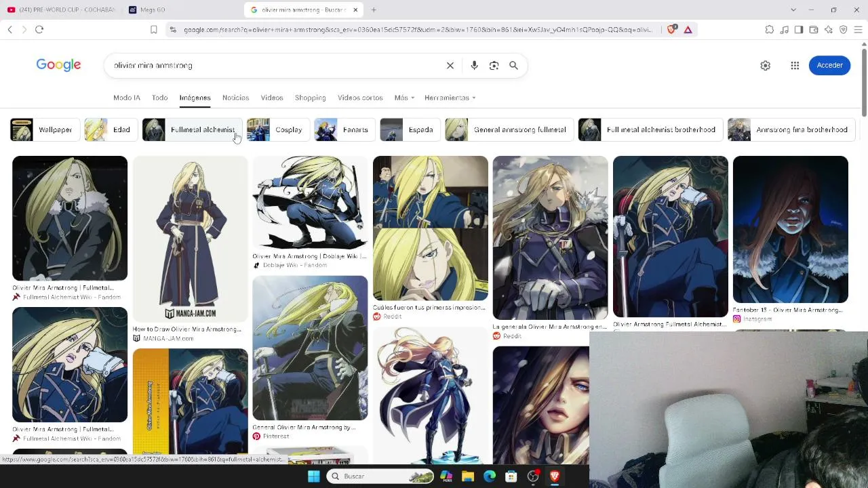Close the olivier mira armstrong browser tab
The width and height of the screenshot is (868, 488).
[x=355, y=10]
